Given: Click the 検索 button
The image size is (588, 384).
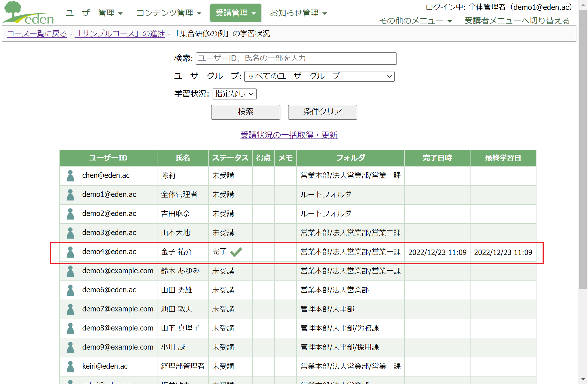Looking at the screenshot, I should click(245, 112).
